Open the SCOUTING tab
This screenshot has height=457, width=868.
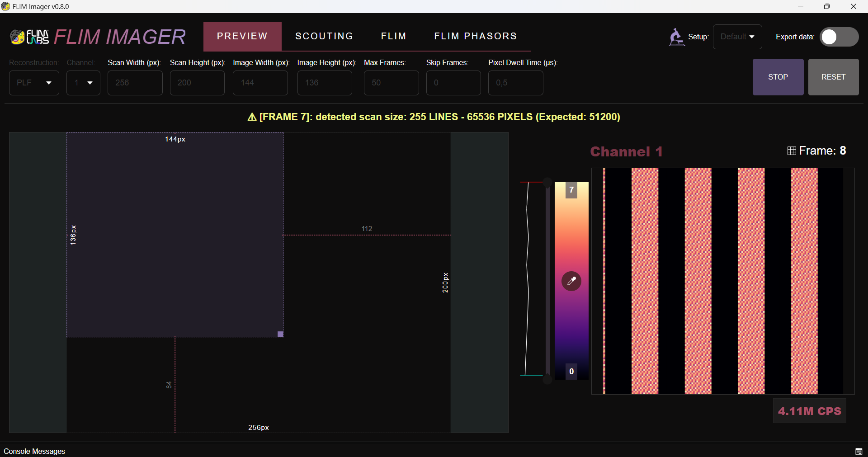324,36
